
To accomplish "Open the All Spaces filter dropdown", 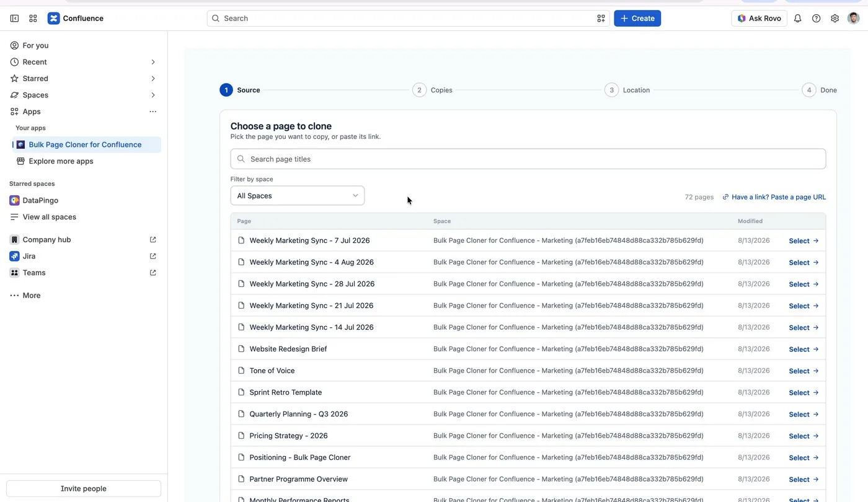I will pyautogui.click(x=298, y=196).
